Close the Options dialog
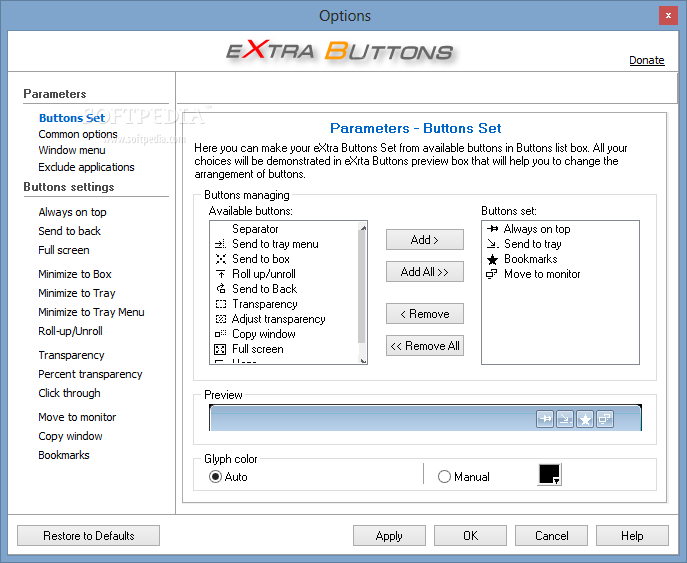This screenshot has width=687, height=563. 668,16
